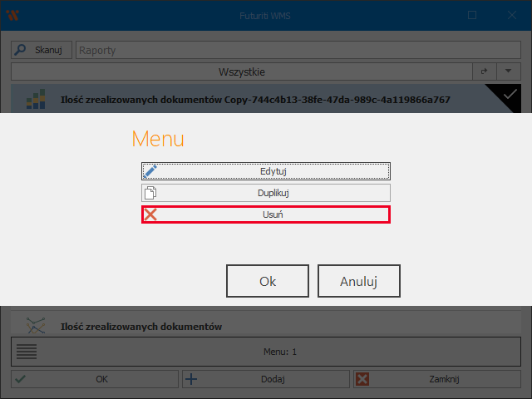Click the Skanuj magnifier icon
This screenshot has height=399, width=532.
22,50
